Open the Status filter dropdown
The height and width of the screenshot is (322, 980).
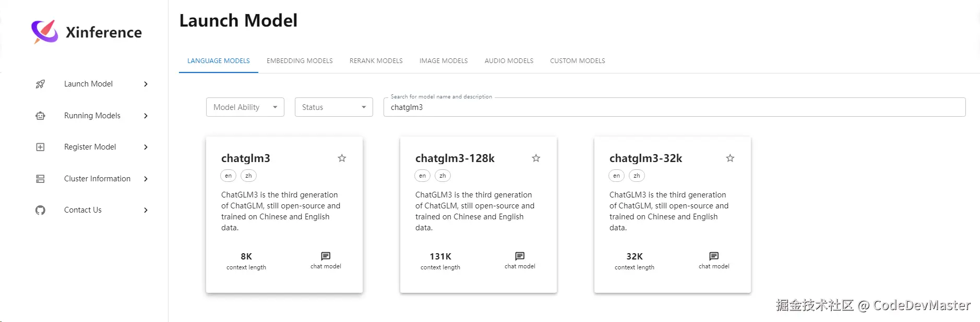pos(333,107)
